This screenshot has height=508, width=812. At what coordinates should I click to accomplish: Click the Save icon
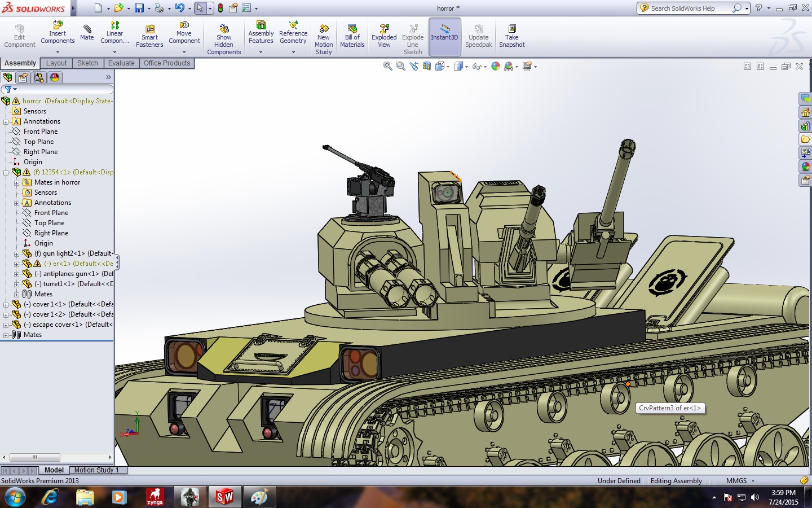pos(139,8)
